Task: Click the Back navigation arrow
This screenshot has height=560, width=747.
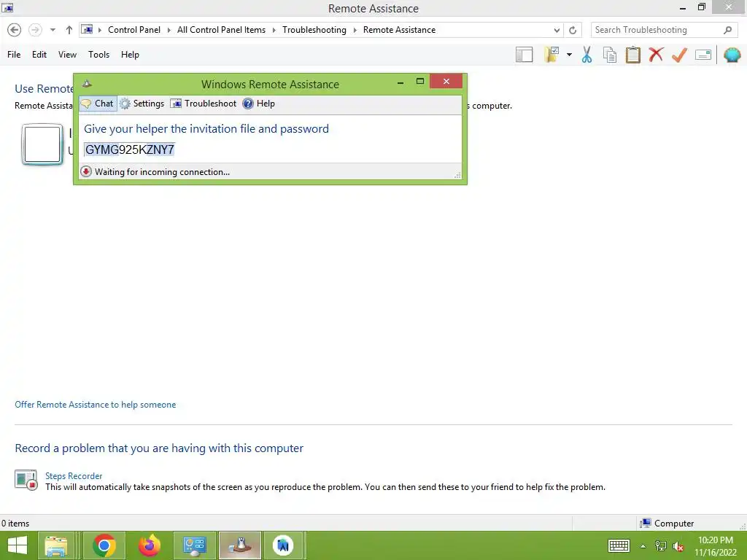Action: pos(15,30)
